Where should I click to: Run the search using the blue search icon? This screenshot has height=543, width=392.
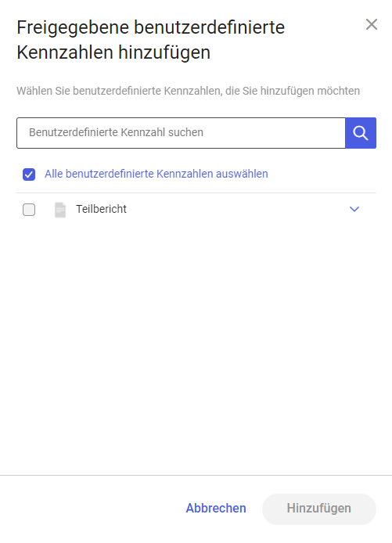[x=361, y=133]
